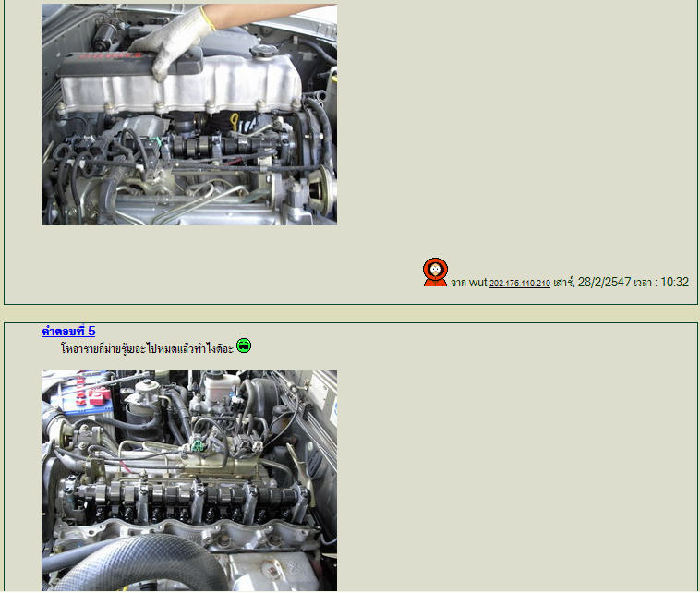Open the engine photo with the gloved hand
This screenshot has height=593, width=700.
[189, 115]
